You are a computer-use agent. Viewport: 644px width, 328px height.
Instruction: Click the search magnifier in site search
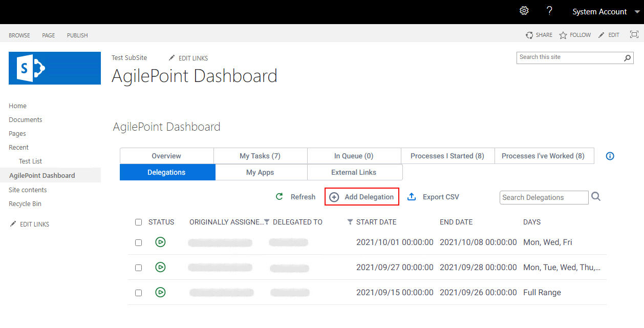point(628,58)
